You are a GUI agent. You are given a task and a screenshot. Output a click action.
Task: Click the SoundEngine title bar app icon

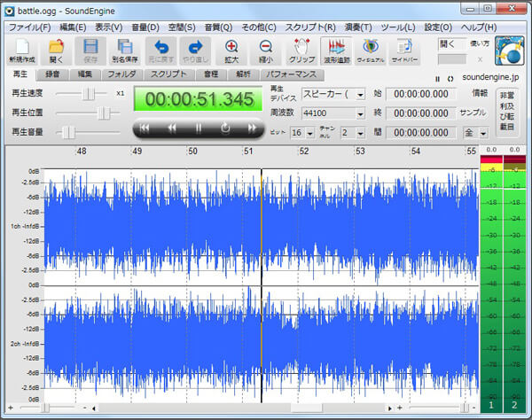[x=10, y=12]
